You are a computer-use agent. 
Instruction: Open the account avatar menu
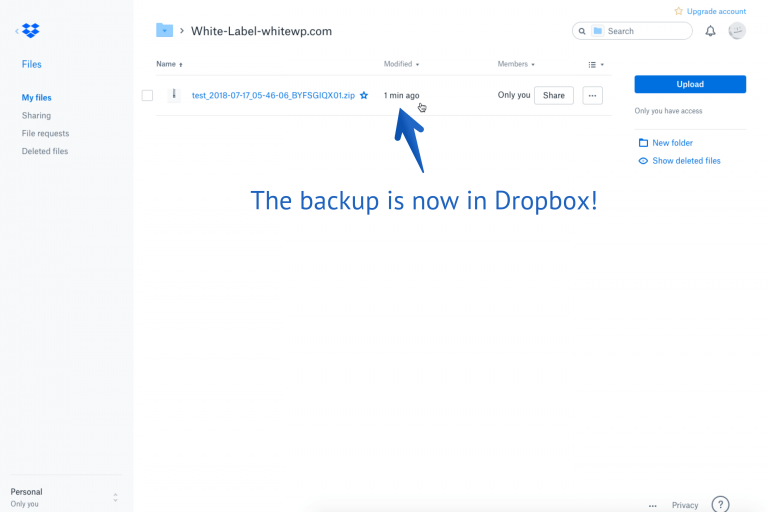737,31
